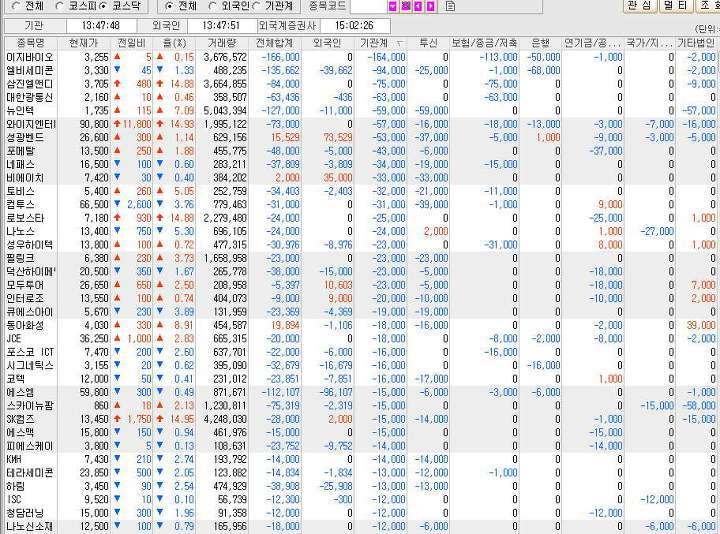
Task: Select the 에스엠 stock row
Action: coord(360,392)
